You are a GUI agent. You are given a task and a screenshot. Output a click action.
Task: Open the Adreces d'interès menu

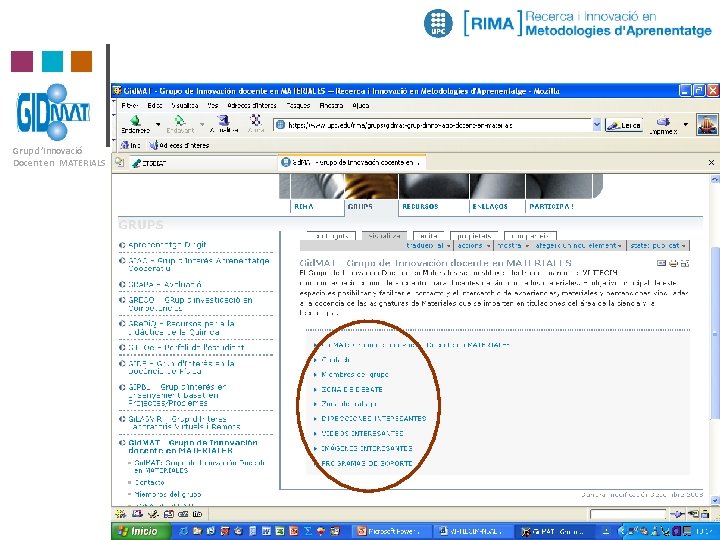click(252, 105)
